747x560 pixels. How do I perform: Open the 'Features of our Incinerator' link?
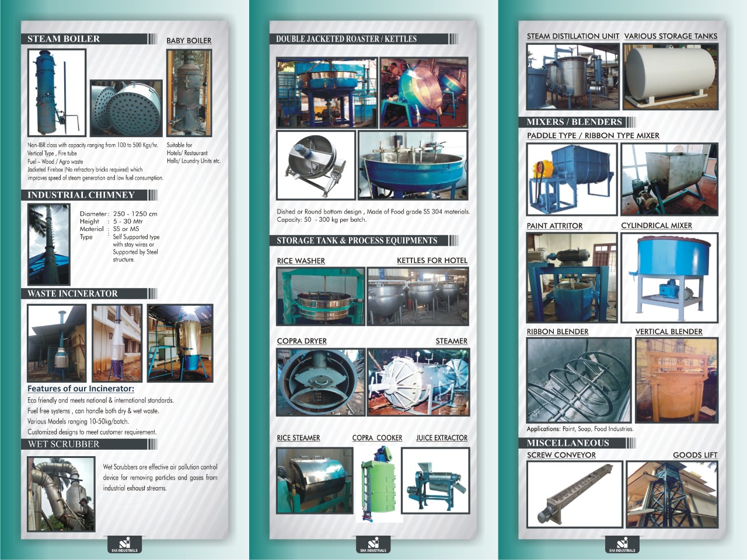click(81, 388)
